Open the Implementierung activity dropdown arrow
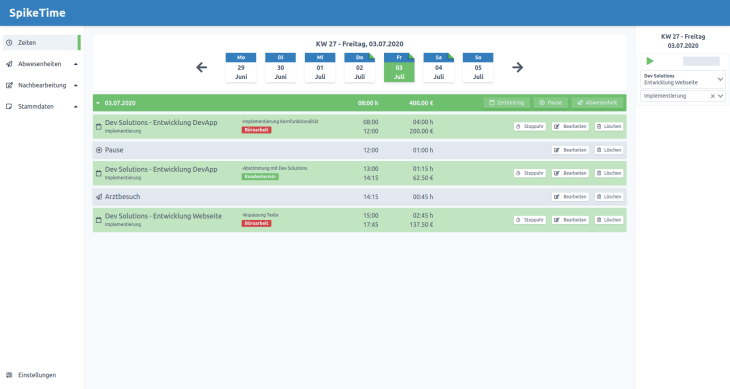 pos(720,96)
